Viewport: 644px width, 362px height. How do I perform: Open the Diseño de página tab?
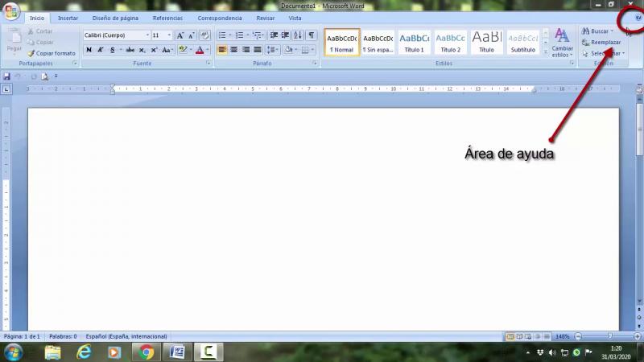point(115,18)
